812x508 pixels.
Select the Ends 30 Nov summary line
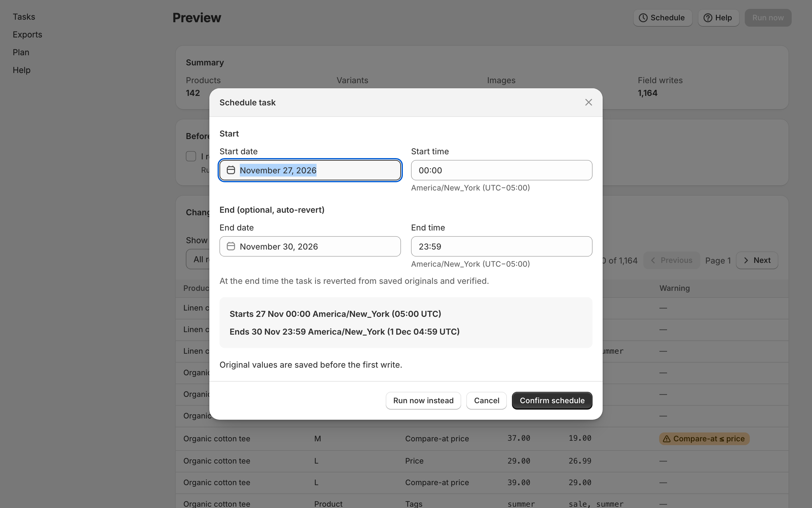coord(344,331)
